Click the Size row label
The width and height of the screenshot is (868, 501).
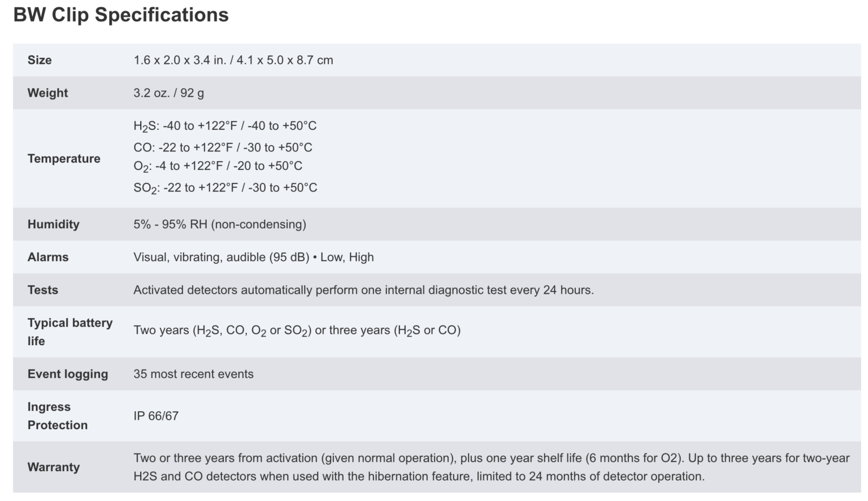tap(40, 60)
